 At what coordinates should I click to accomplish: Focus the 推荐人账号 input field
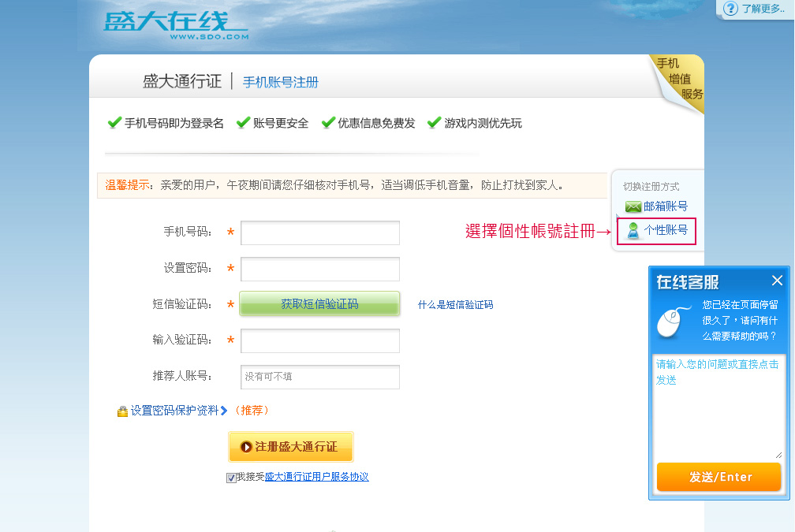click(x=320, y=377)
